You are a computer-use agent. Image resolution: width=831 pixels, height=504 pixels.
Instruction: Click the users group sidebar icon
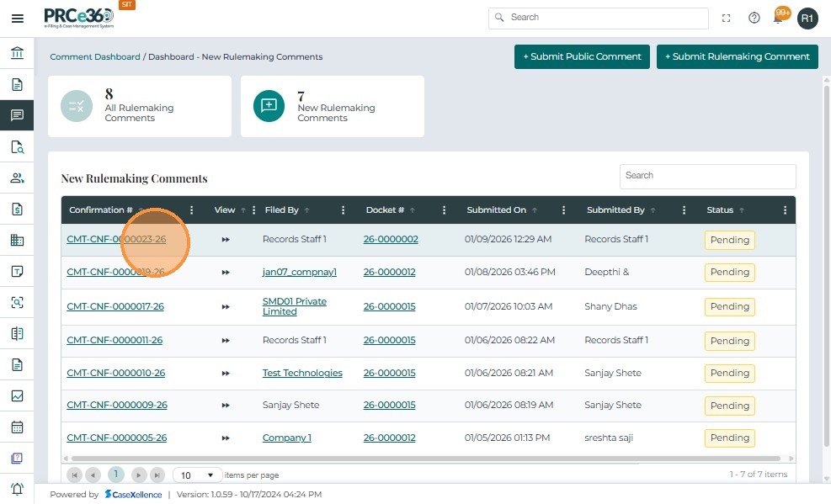pyautogui.click(x=17, y=178)
